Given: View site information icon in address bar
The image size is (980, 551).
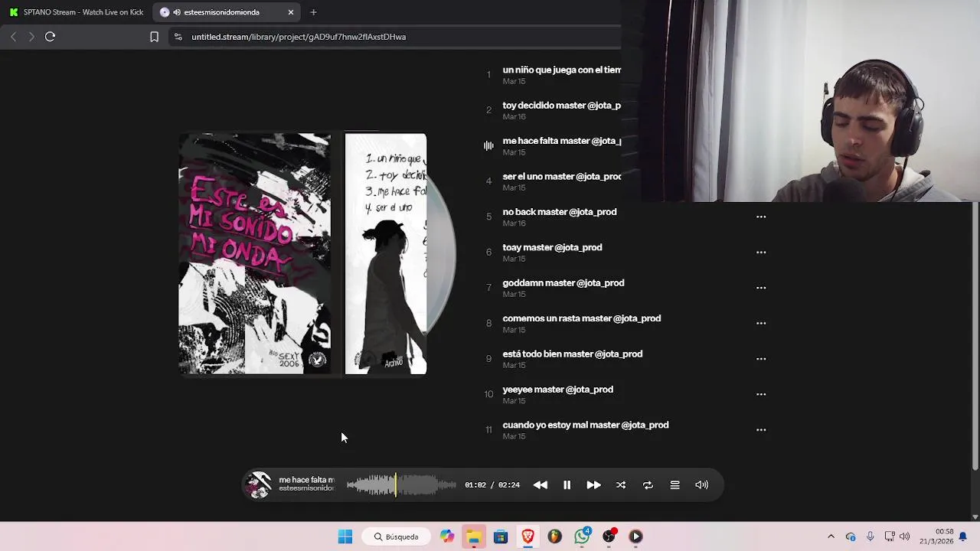Looking at the screenshot, I should [178, 37].
